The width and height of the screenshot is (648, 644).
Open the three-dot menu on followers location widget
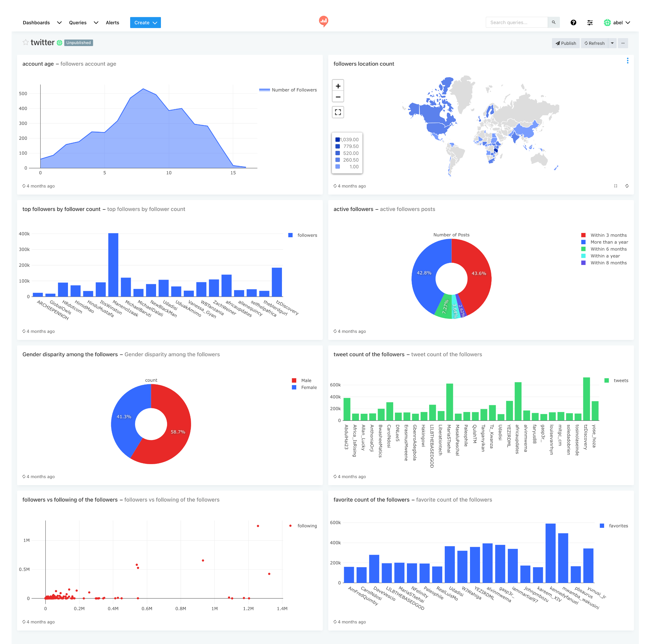(x=628, y=60)
